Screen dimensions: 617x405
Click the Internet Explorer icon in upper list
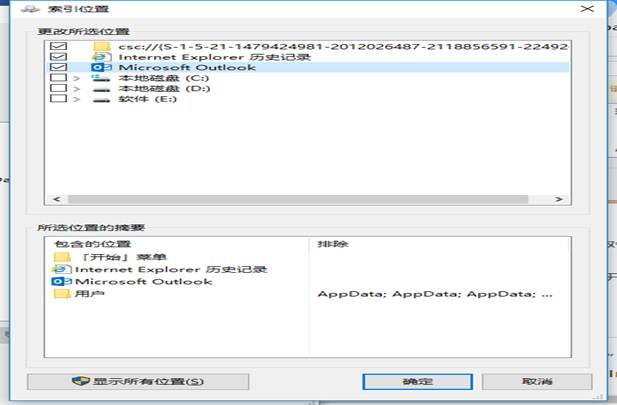pos(100,57)
